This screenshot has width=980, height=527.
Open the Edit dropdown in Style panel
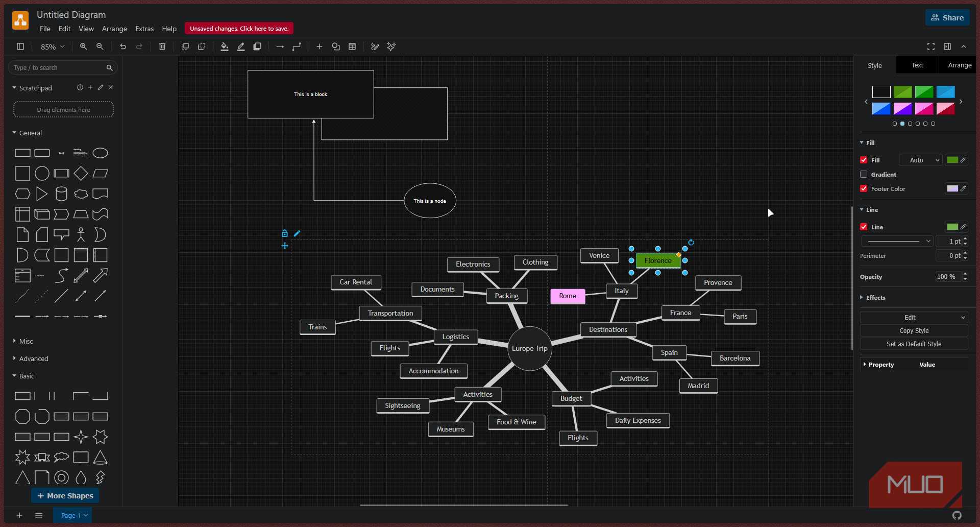click(x=914, y=317)
